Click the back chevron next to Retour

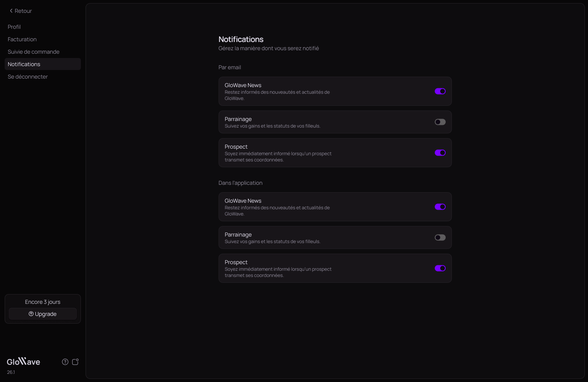click(11, 11)
